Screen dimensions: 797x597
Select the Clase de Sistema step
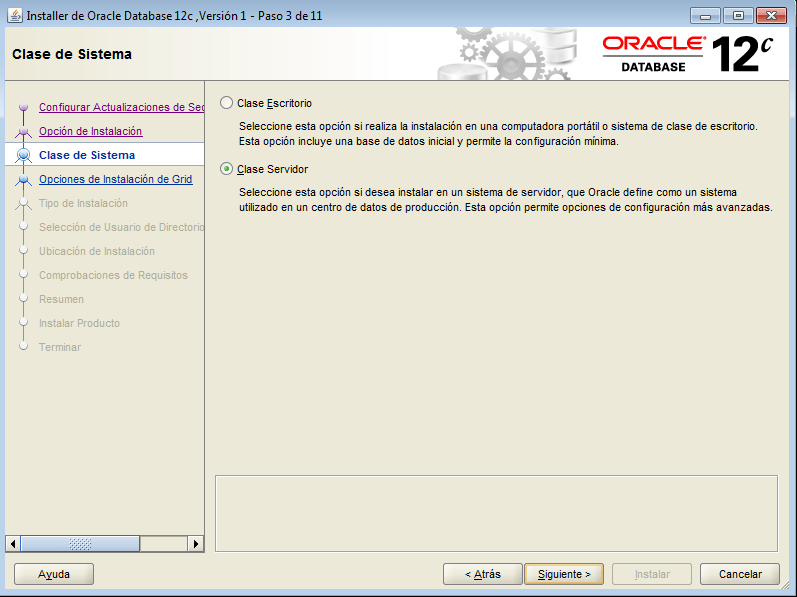(87, 155)
